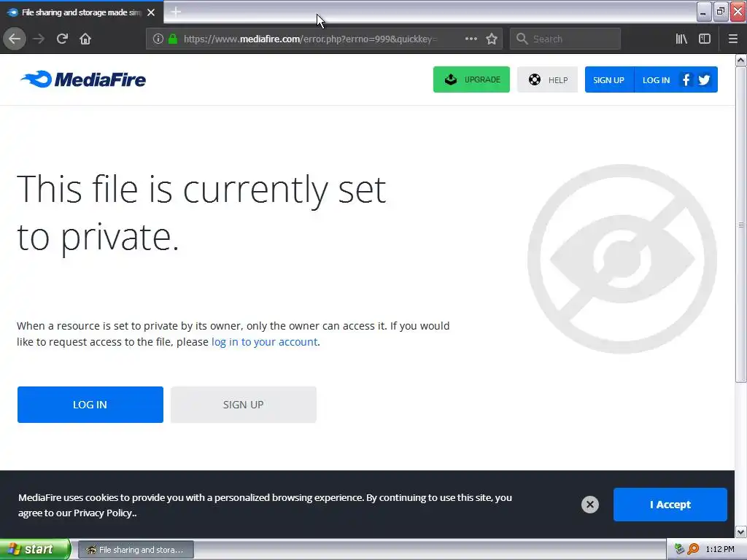Minimize the browser window
This screenshot has width=747, height=560.
704,12
